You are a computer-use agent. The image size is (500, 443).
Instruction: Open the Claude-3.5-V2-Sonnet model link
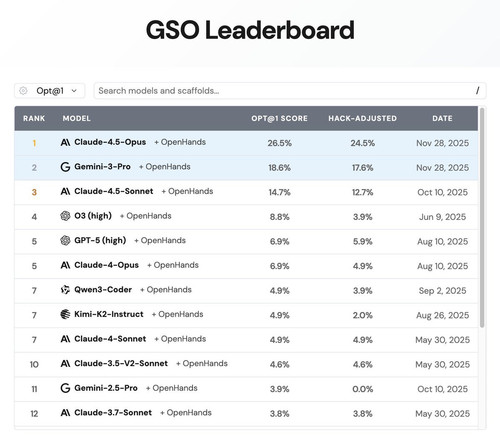121,363
